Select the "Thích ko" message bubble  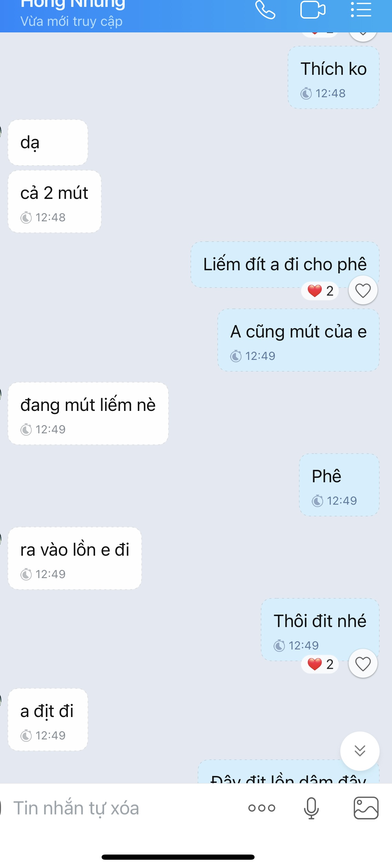coord(333,77)
